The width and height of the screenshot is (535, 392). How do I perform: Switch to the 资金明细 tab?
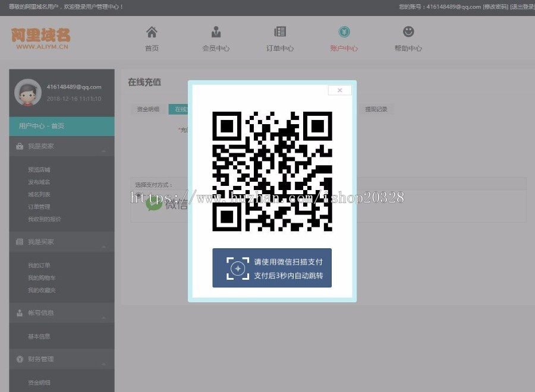point(147,109)
